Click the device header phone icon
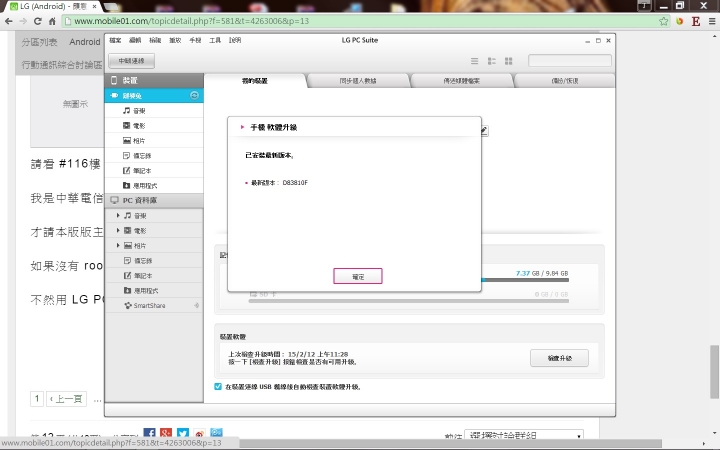 tap(114, 80)
